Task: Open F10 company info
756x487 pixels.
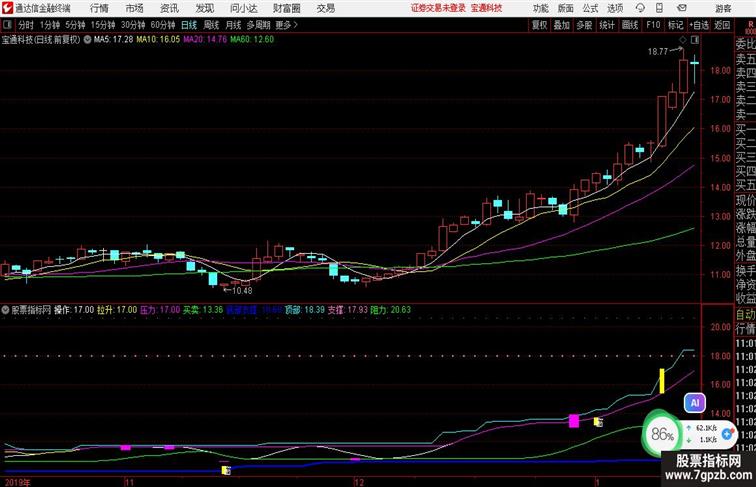Action: (653, 25)
